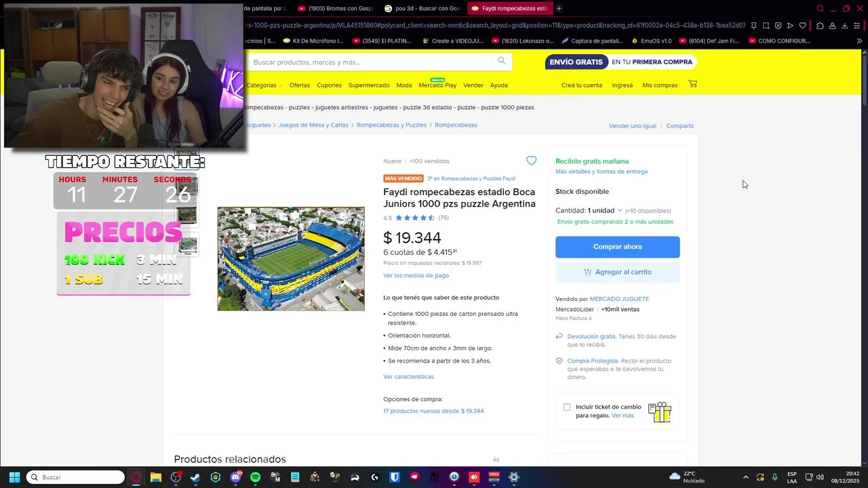Open the Def Jam Fi... bookmark
This screenshot has width=868, height=488.
(709, 41)
